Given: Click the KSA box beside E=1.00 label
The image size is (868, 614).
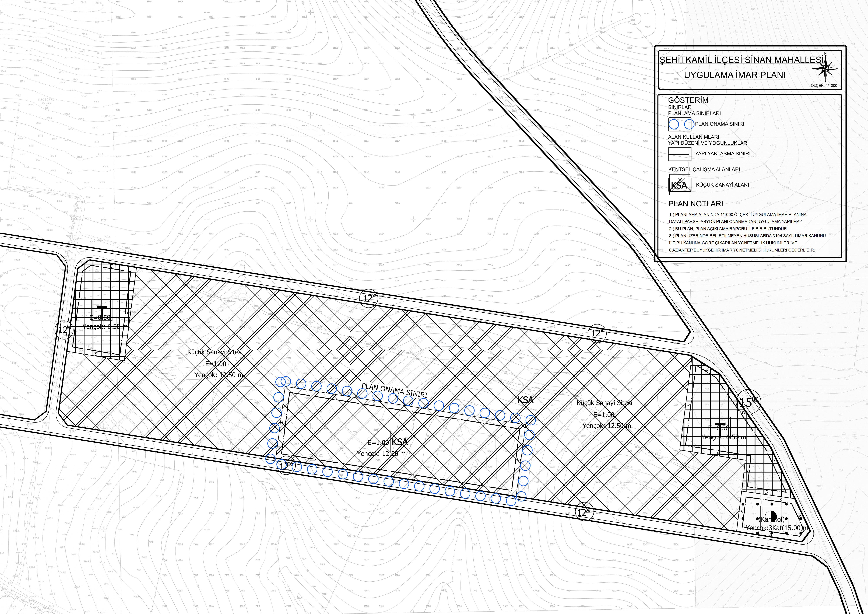Looking at the screenshot, I should 400,442.
